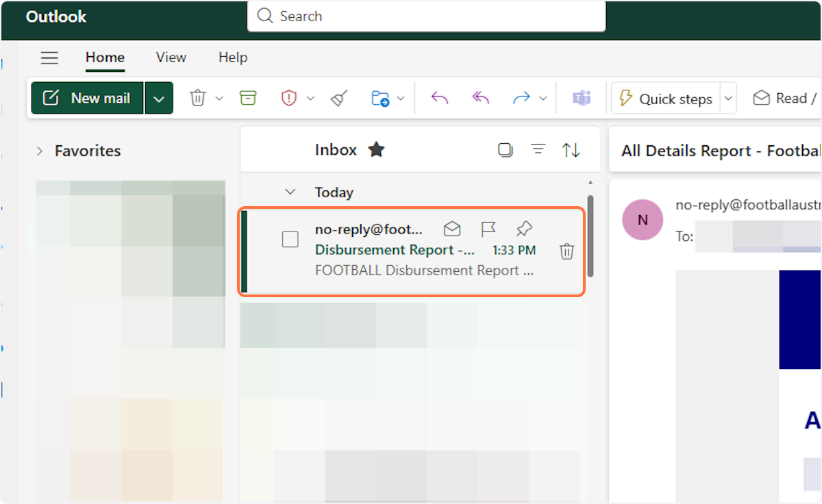822x504 pixels.
Task: Click the Outlook app title
Action: (x=56, y=16)
